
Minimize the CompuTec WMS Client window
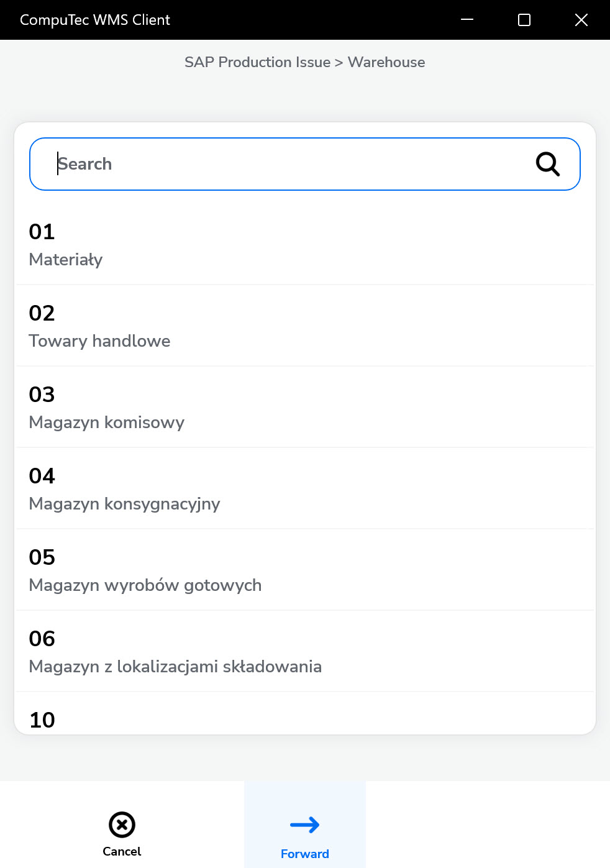point(467,20)
